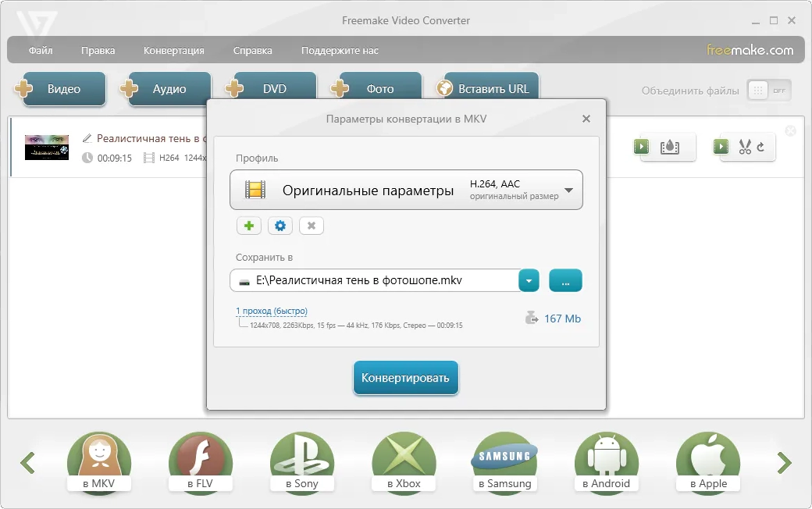Image resolution: width=812 pixels, height=509 pixels.
Task: Open the Конвертация menu
Action: click(x=174, y=51)
